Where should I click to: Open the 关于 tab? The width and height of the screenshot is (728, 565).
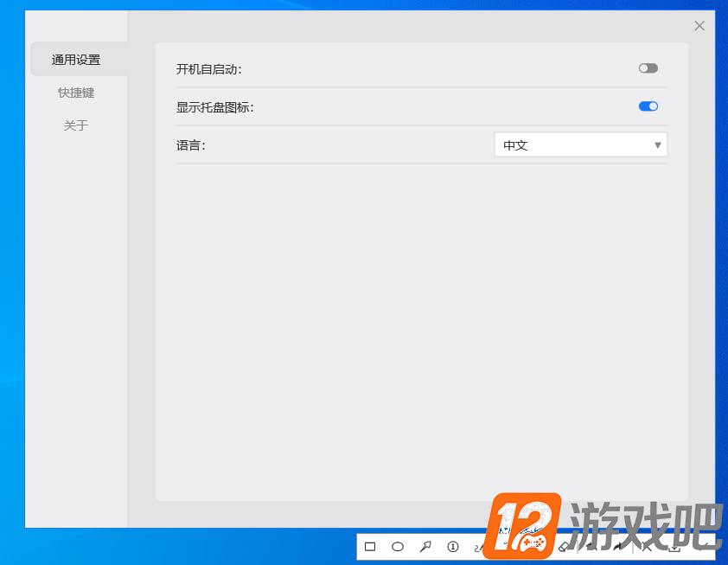tap(76, 125)
